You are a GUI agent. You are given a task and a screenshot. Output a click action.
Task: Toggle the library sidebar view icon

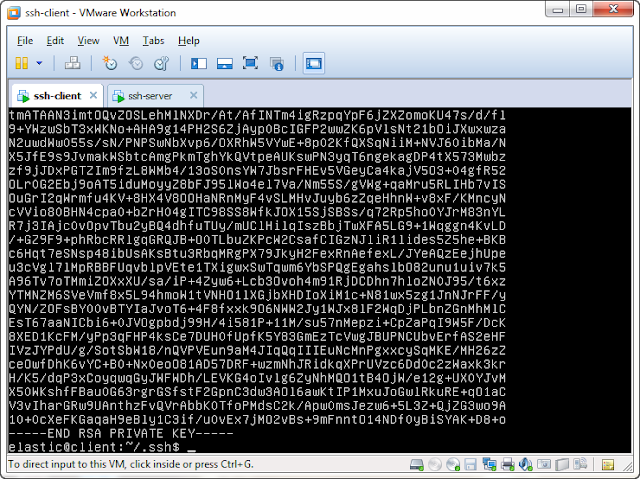pos(199,63)
